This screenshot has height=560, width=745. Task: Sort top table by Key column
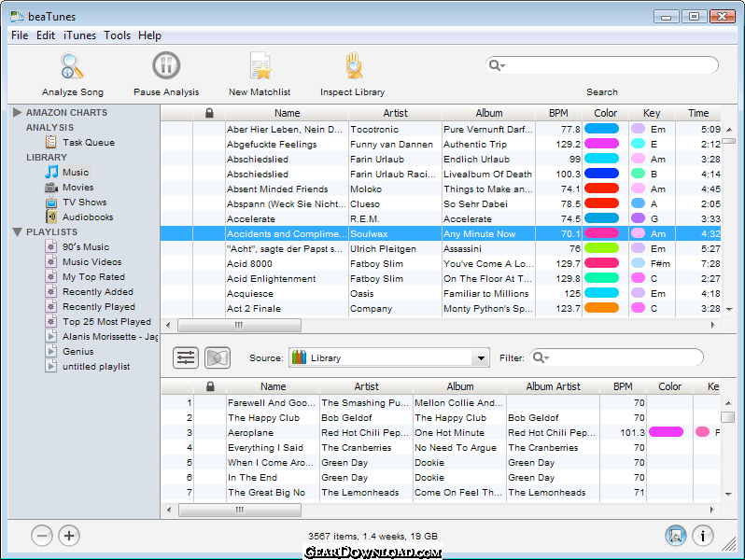point(652,113)
